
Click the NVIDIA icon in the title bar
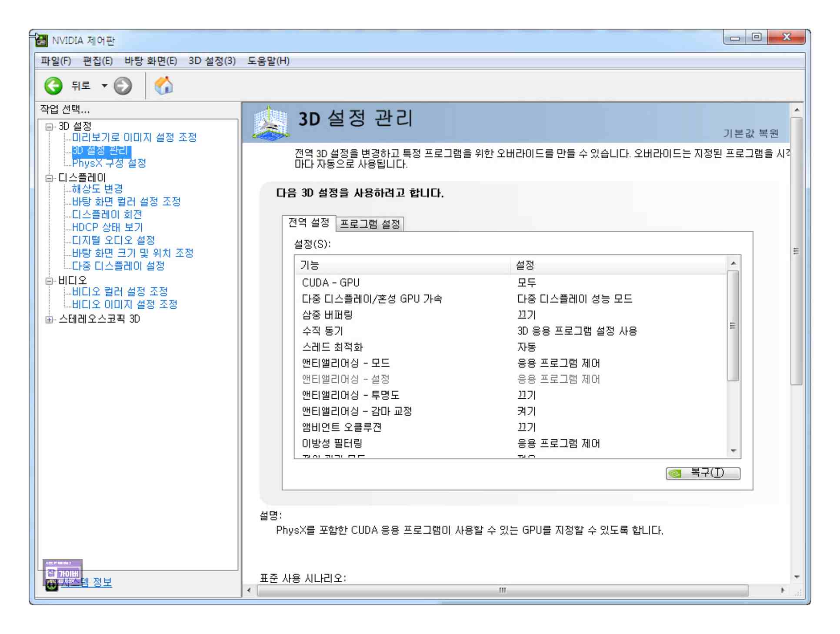(41, 40)
